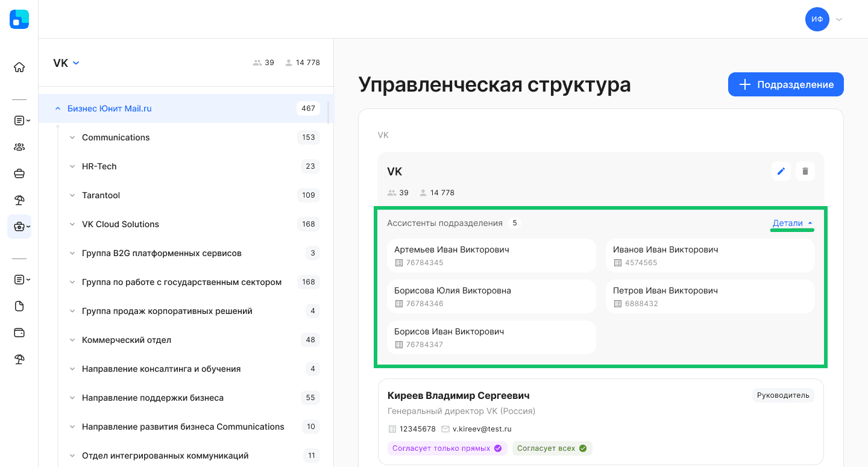Select Направление поддержки бизнеса
Screen dimensions: 868x467
(153, 398)
